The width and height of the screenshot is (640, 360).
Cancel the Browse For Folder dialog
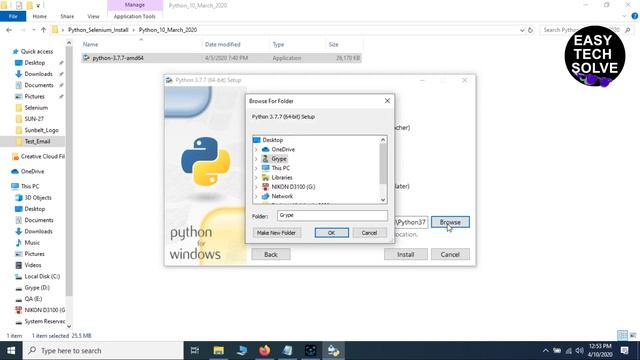point(369,233)
